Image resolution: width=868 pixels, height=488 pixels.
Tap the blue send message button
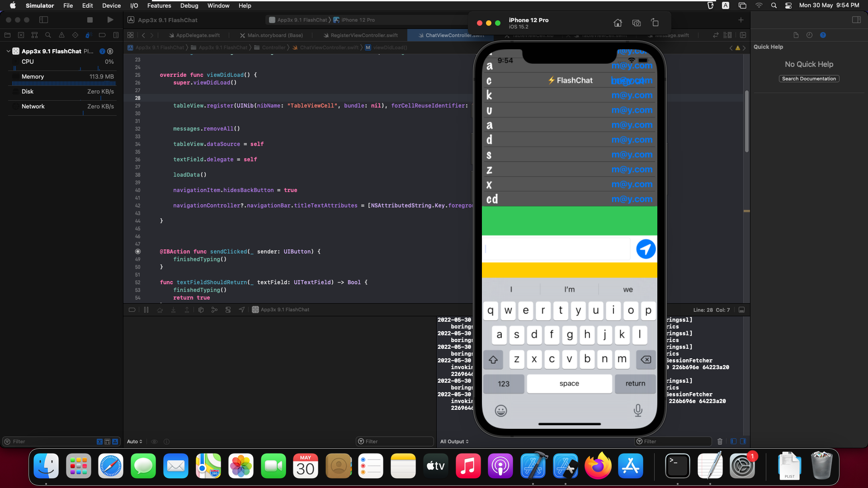[x=646, y=249]
